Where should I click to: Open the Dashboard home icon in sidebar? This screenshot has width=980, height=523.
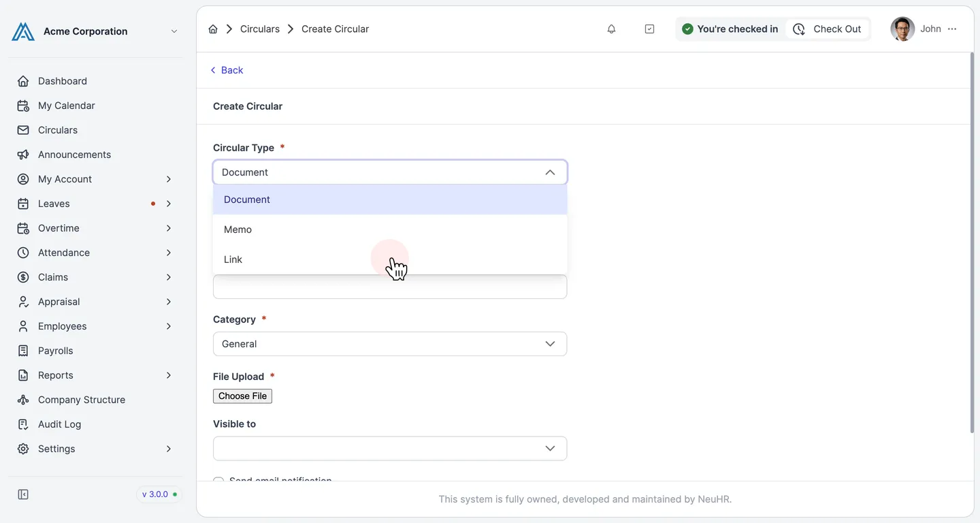tap(23, 81)
